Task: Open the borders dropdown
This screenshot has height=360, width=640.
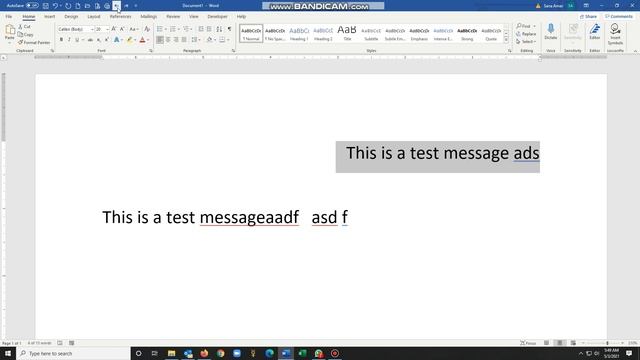Action: click(x=228, y=40)
